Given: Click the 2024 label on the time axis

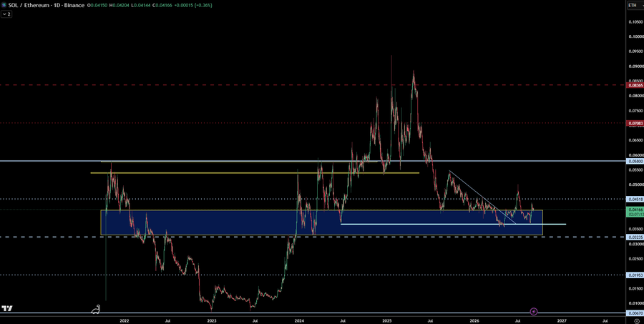Looking at the screenshot, I should tap(299, 320).
